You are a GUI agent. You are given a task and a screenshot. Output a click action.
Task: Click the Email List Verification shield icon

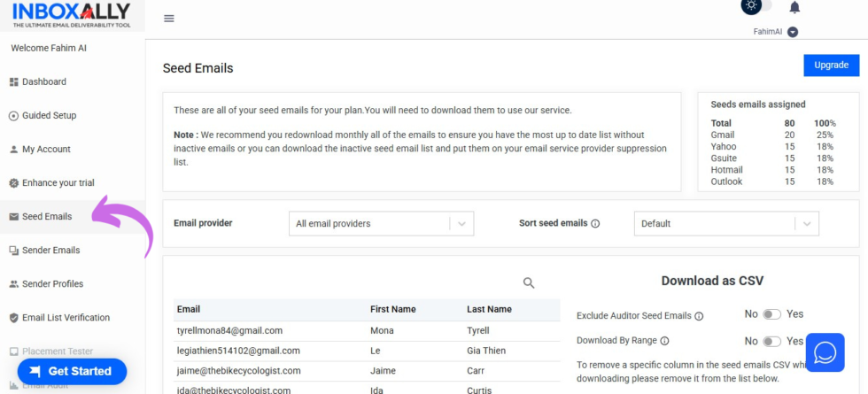[x=14, y=318]
